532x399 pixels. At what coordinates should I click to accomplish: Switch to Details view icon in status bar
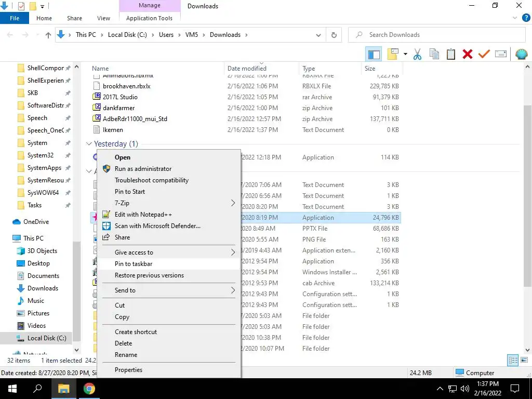[513, 361]
